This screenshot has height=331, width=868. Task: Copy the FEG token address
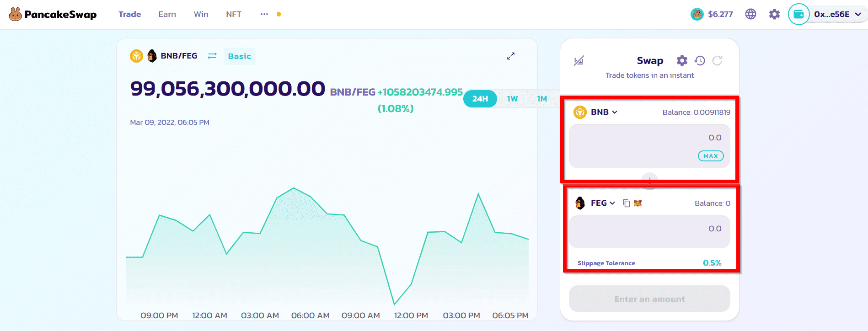click(x=627, y=203)
